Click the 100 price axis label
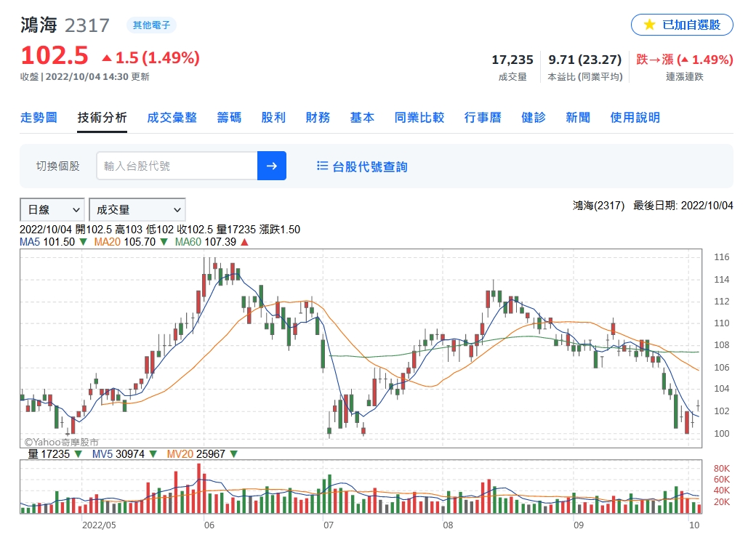The width and height of the screenshot is (756, 553). [722, 433]
